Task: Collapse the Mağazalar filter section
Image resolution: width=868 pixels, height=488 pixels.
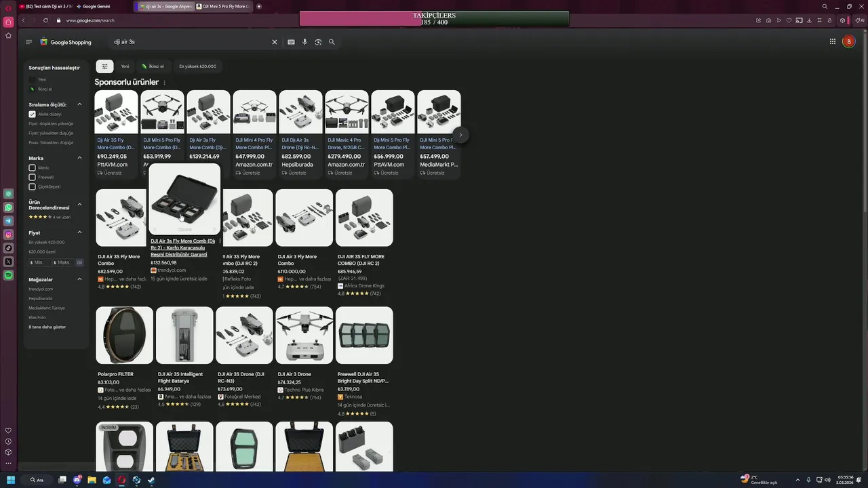Action: point(79,279)
